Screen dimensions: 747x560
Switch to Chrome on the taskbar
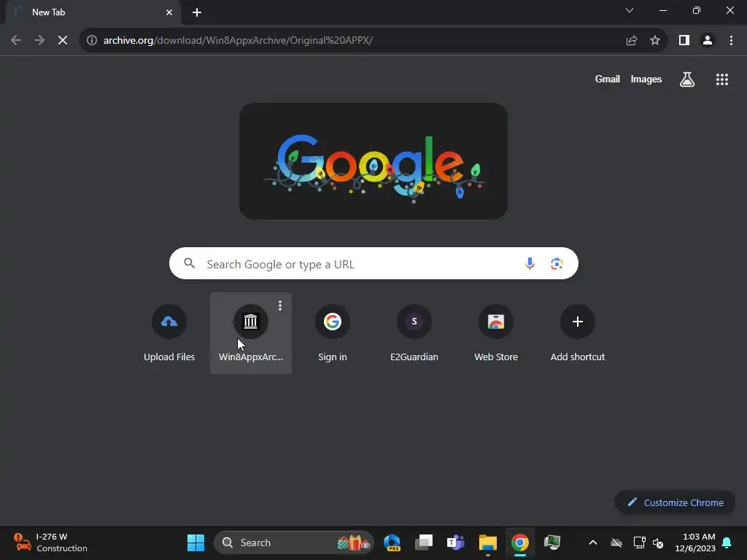pyautogui.click(x=519, y=542)
